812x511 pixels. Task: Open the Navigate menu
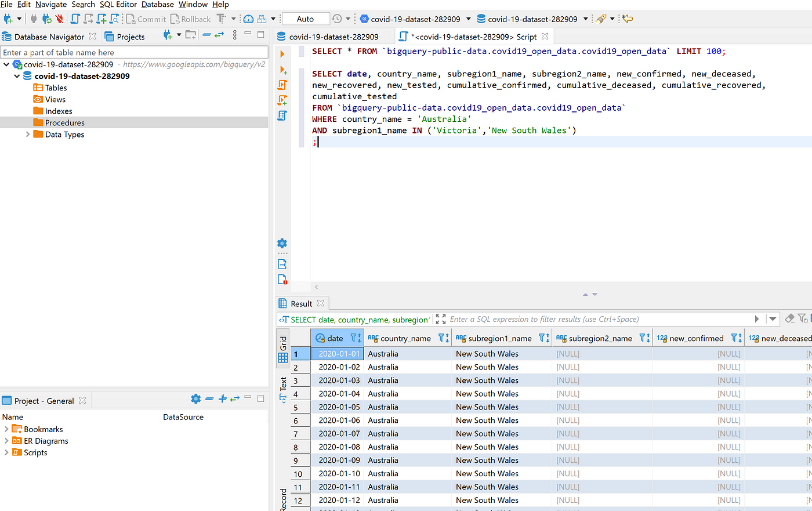click(x=51, y=5)
